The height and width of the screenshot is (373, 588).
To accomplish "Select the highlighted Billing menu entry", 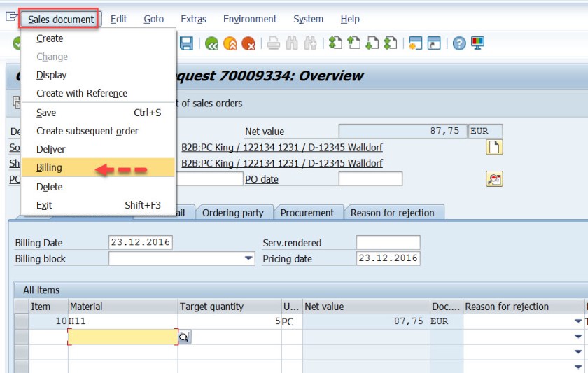I will 99,167.
